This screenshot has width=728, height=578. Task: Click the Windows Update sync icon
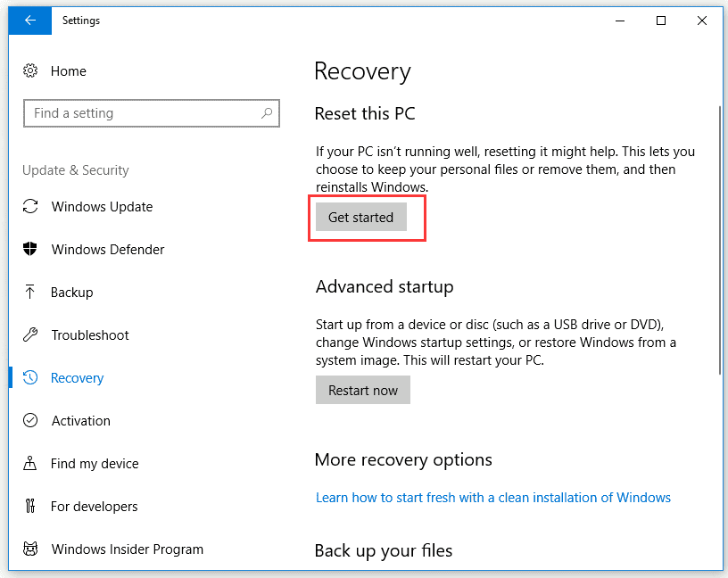click(30, 207)
